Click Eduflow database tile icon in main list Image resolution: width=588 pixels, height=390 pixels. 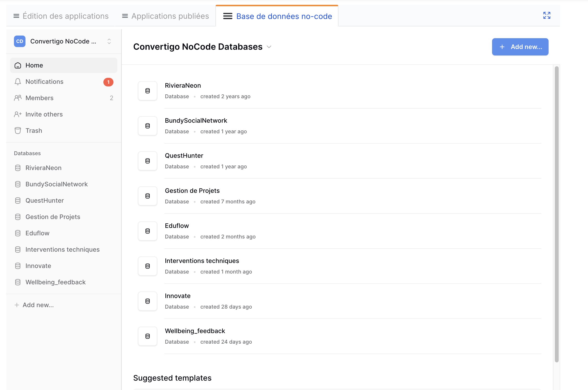148,231
